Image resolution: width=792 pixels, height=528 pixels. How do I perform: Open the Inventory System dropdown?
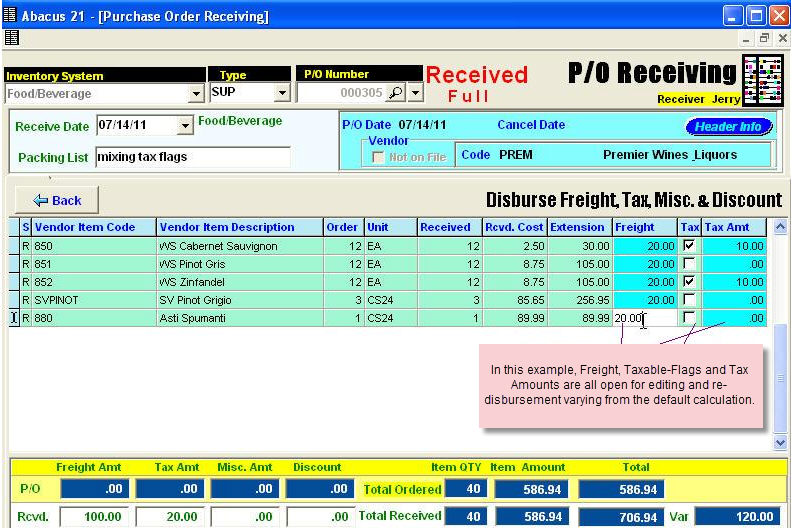coord(196,94)
